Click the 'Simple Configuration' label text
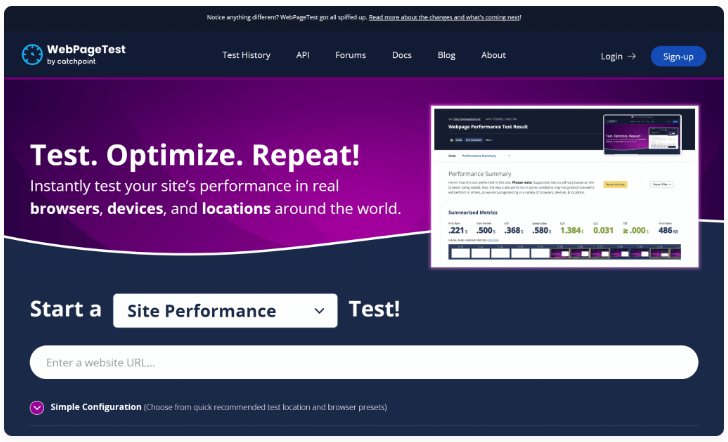The image size is (728, 442). (96, 407)
